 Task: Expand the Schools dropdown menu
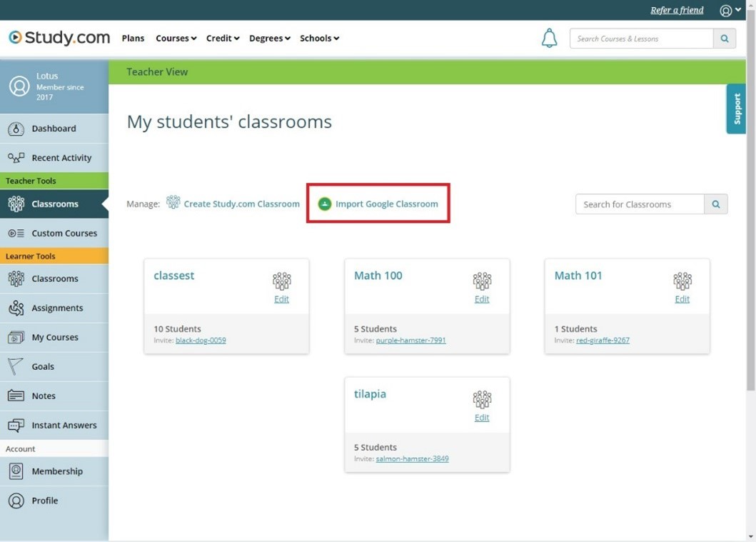(319, 38)
